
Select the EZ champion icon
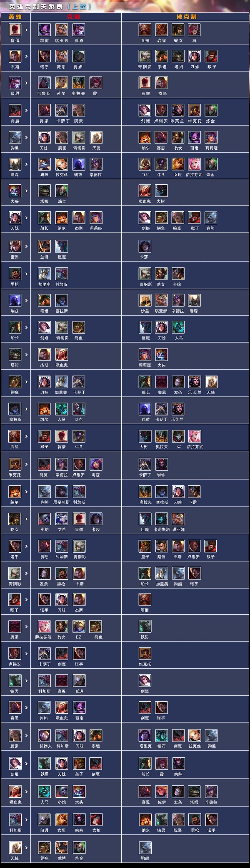click(79, 626)
